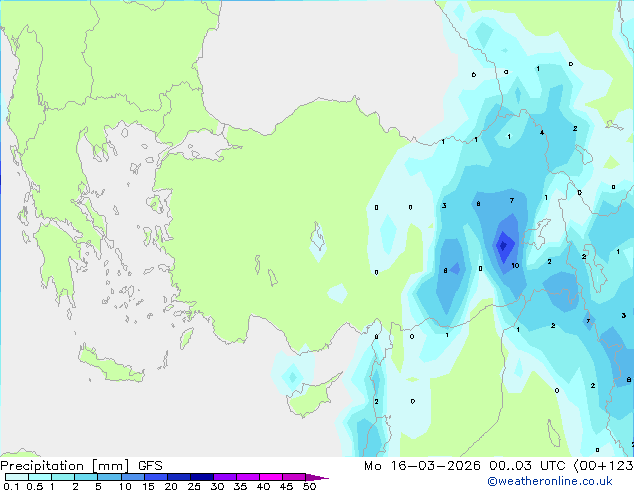Image resolution: width=634 pixels, height=490 pixels.
Task: Click the 0.1–0.5 mm legend color box
Action: 17,477
